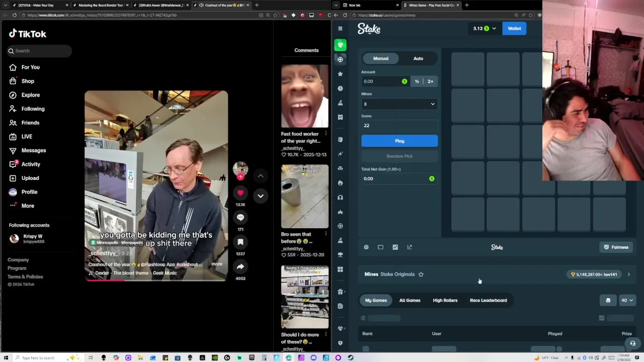Open the Stake hamburger menu
Image resolution: width=644 pixels, height=362 pixels.
click(x=340, y=29)
